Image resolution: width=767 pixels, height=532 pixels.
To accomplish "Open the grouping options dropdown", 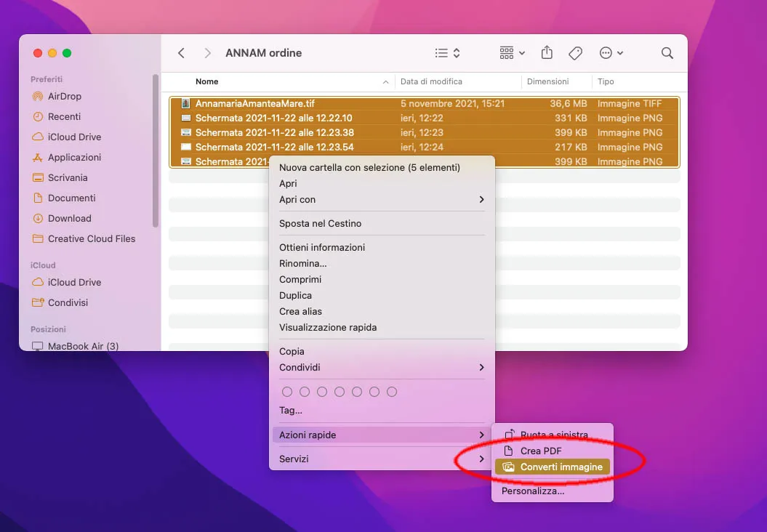I will (513, 53).
